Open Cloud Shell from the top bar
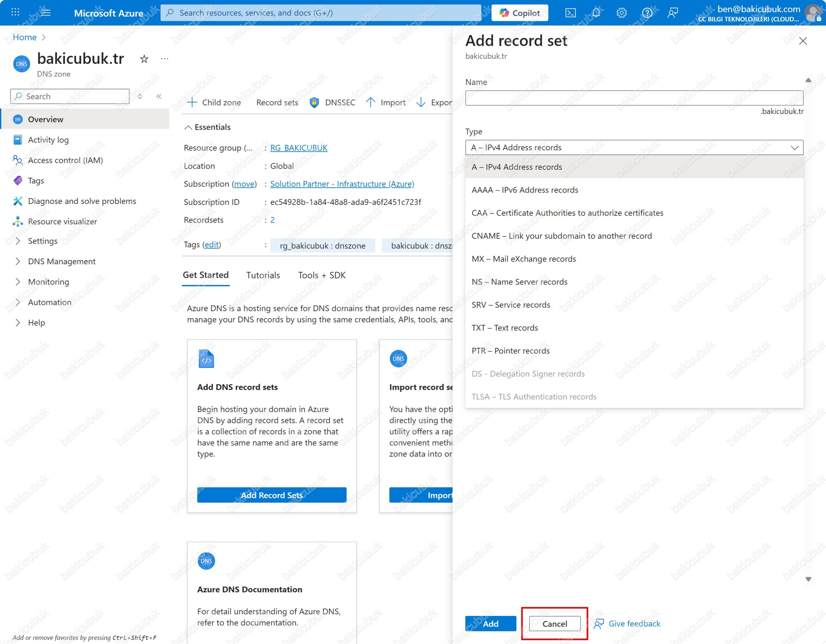826x644 pixels. point(570,13)
